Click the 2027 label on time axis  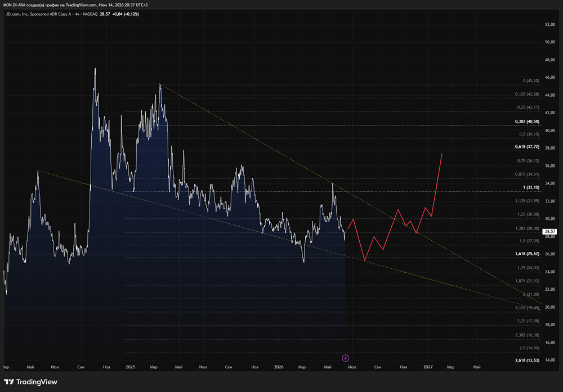click(428, 367)
